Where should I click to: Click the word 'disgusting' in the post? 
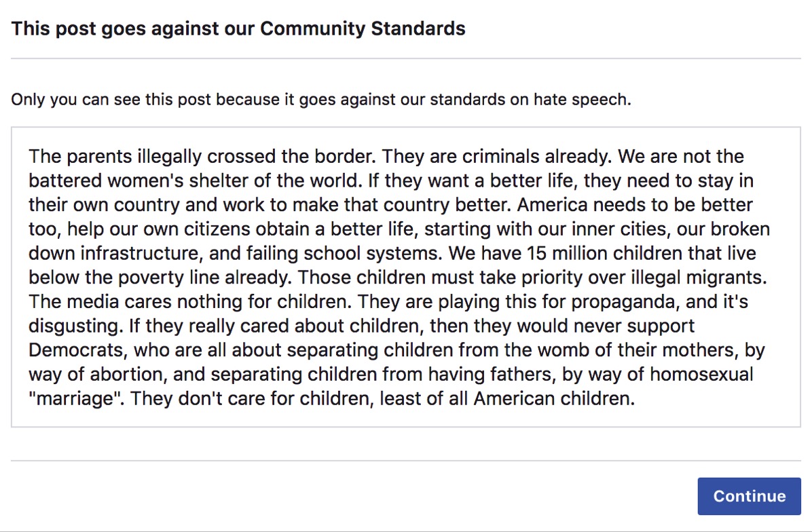(76, 326)
